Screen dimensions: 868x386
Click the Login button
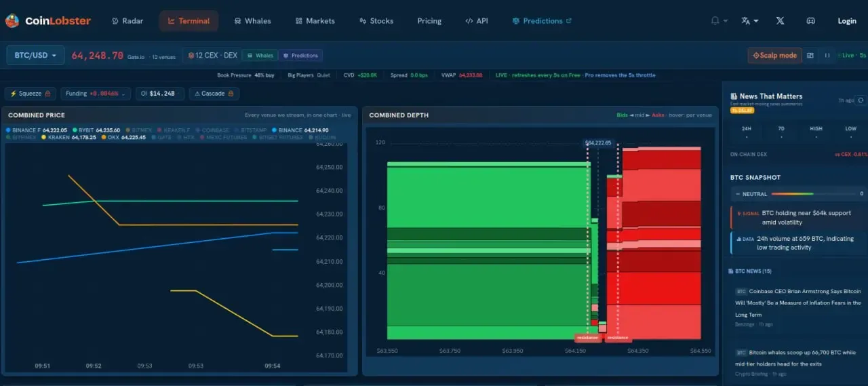(847, 21)
